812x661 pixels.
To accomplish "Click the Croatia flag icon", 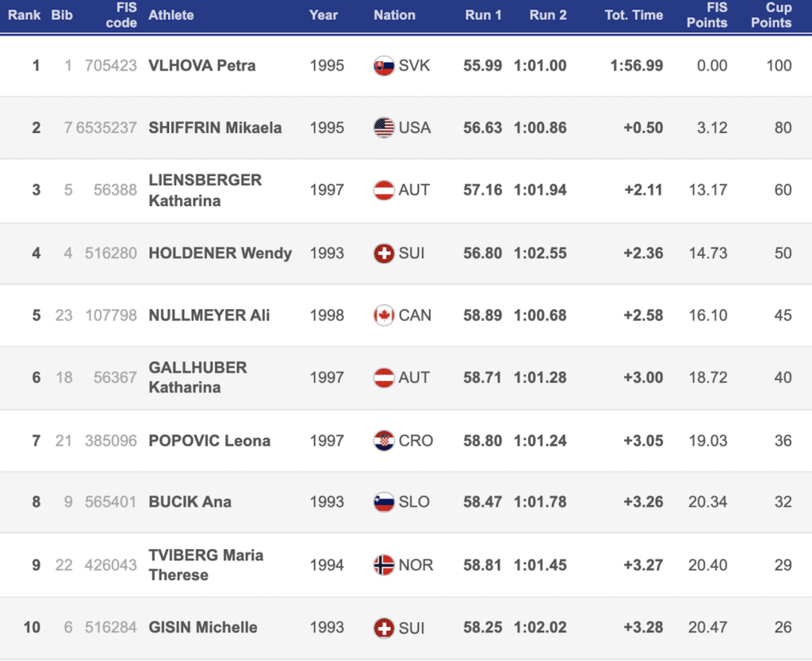I will click(384, 441).
